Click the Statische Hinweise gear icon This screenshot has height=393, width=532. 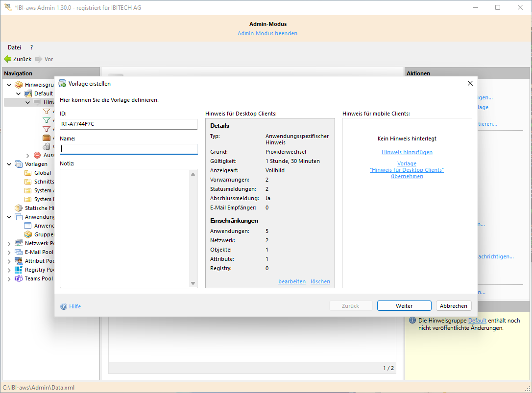pyautogui.click(x=19, y=208)
